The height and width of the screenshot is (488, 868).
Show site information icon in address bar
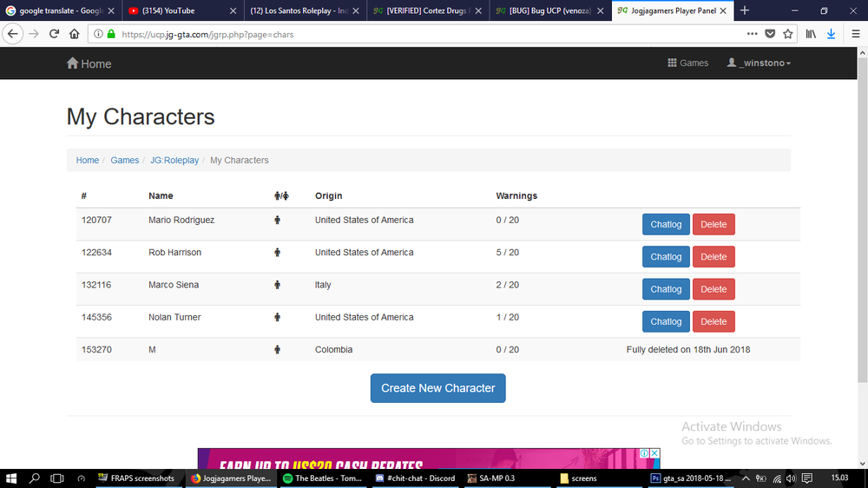pos(98,35)
